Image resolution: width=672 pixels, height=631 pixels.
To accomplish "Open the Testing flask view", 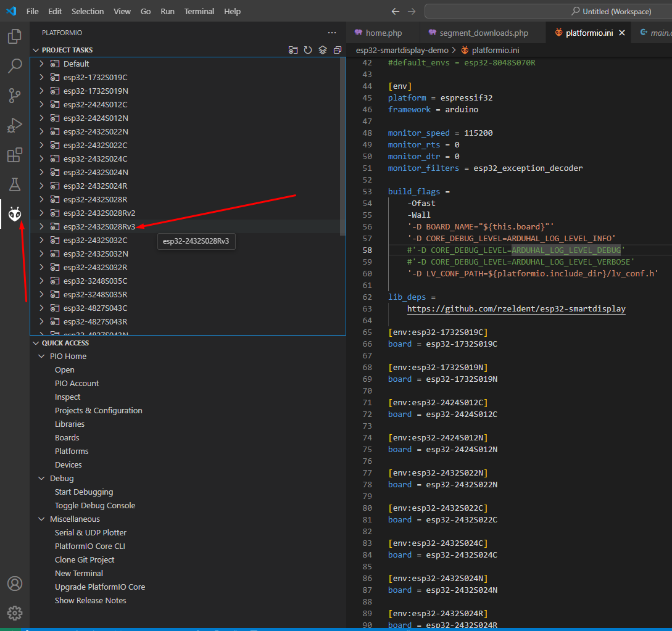I will tap(15, 184).
